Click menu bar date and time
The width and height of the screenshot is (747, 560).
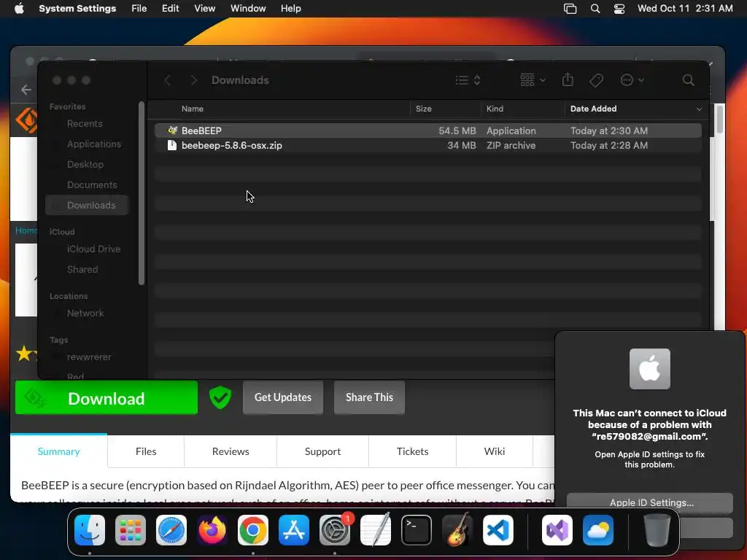[685, 9]
